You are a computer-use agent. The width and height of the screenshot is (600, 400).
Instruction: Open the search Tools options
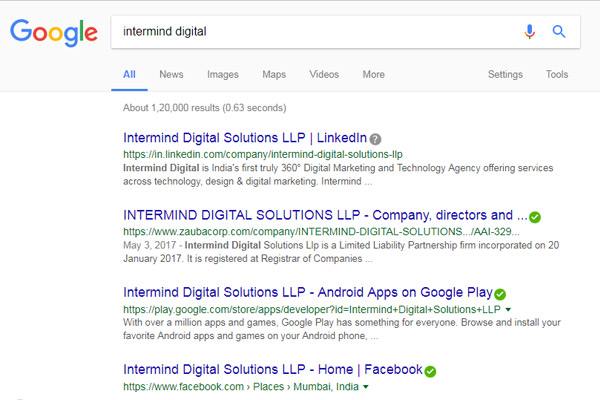tap(557, 74)
